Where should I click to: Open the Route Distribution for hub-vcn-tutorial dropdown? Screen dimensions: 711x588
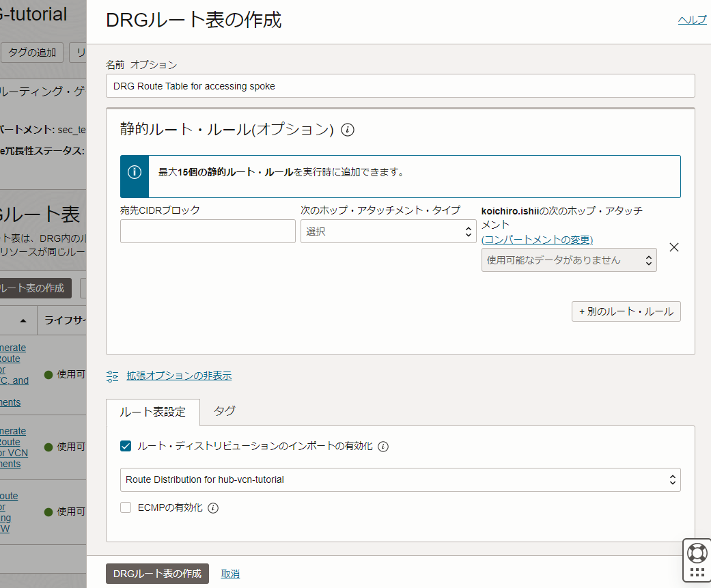pyautogui.click(x=400, y=479)
